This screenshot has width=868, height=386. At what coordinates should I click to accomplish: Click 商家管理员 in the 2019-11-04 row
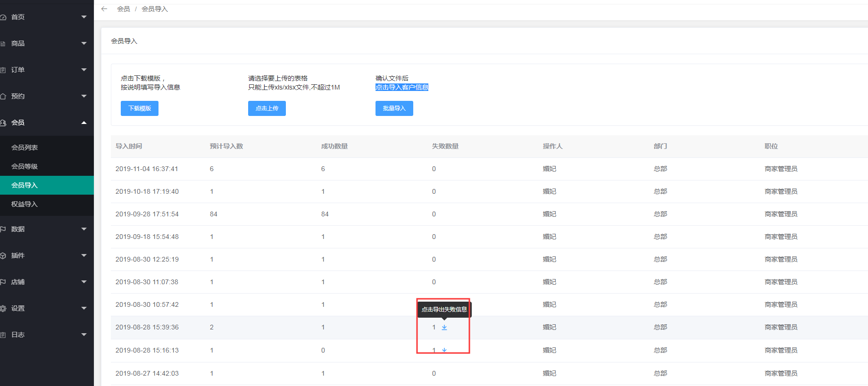coord(781,169)
